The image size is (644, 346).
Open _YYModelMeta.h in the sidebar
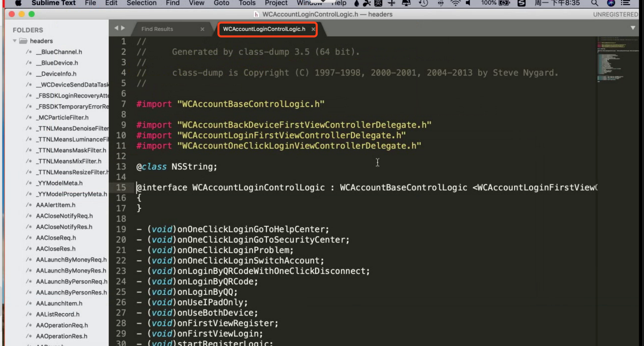click(59, 183)
